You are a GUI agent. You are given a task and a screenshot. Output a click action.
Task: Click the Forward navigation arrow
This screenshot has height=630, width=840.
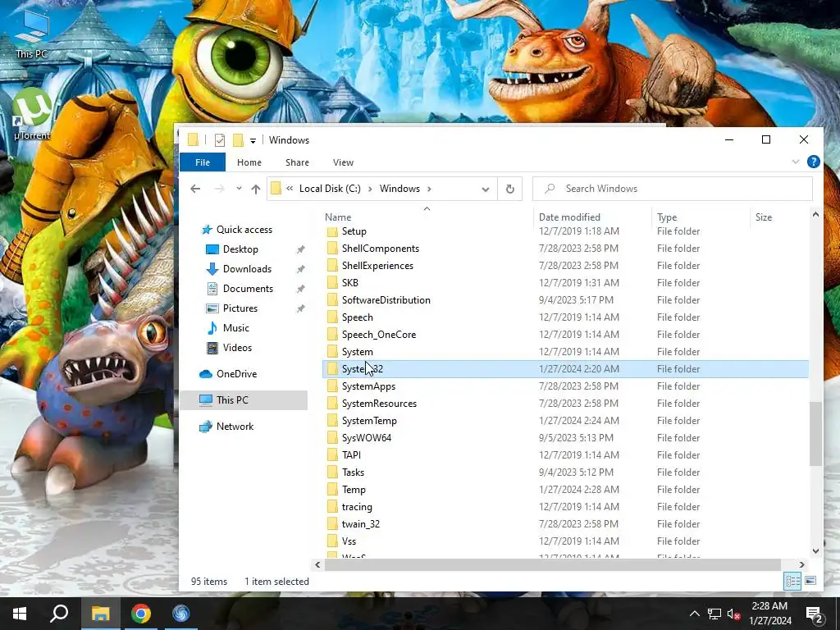(x=219, y=189)
